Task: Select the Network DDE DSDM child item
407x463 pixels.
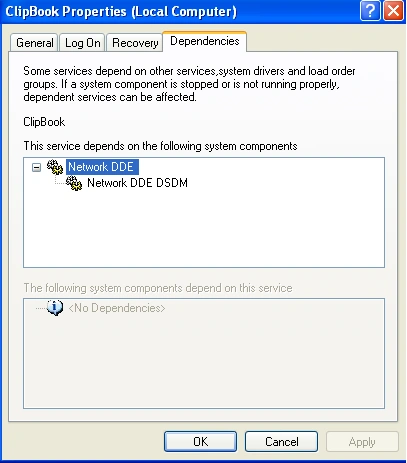Action: 137,183
